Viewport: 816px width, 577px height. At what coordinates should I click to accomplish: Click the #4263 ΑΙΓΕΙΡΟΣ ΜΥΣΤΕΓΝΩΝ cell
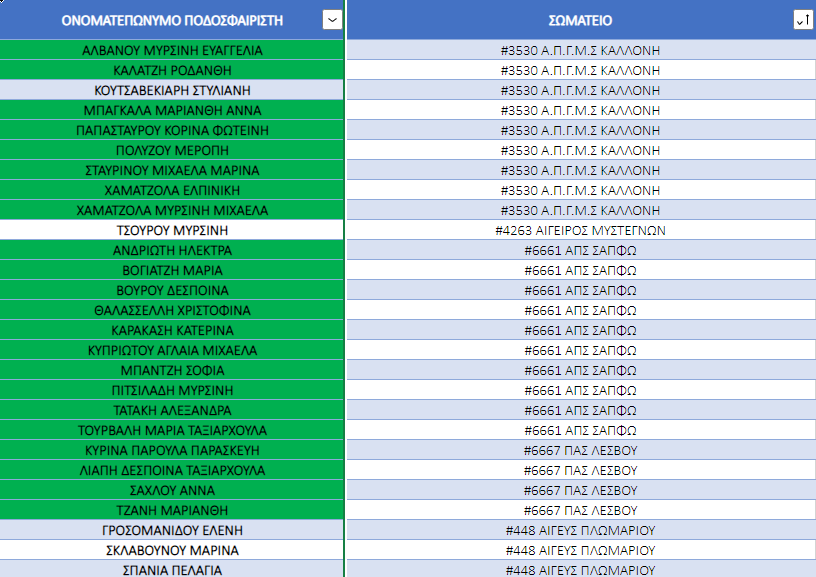coord(581,230)
